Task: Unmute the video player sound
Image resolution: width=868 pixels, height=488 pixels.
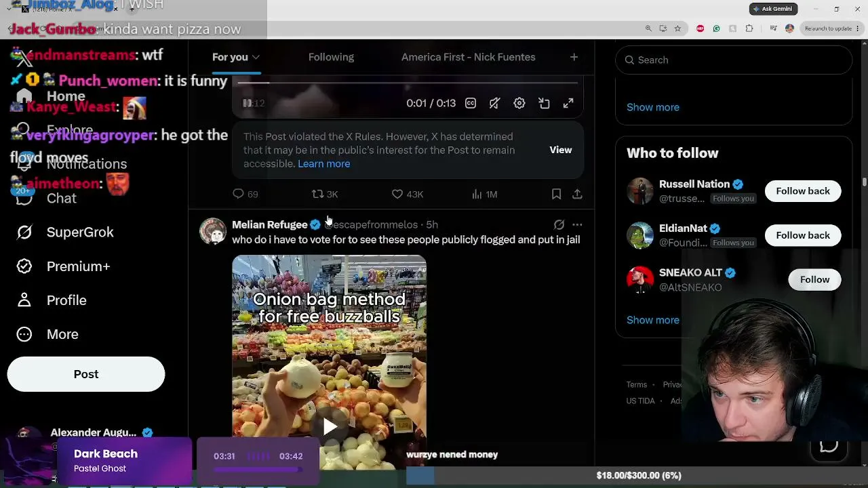Action: pos(494,103)
